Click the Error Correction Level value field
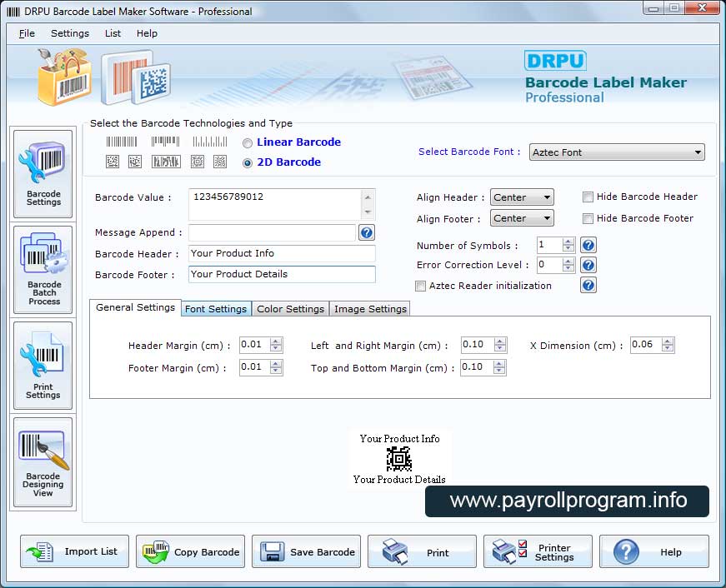 pos(550,265)
